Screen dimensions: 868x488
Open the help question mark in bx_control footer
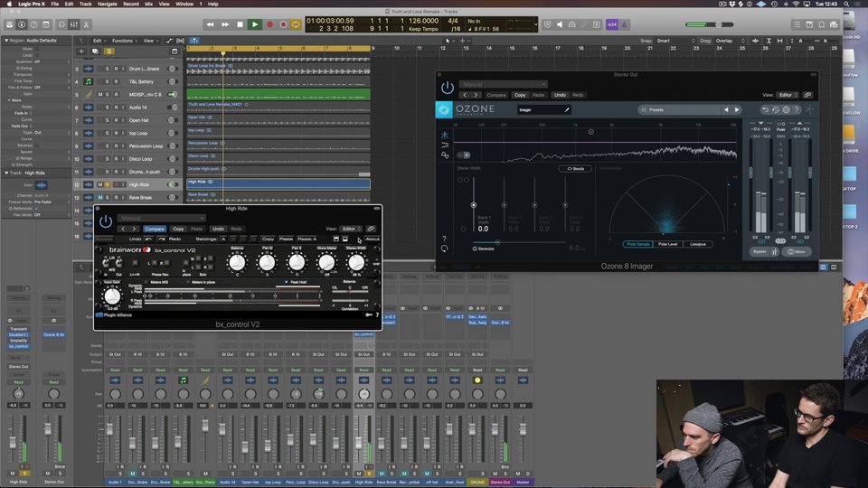[378, 314]
